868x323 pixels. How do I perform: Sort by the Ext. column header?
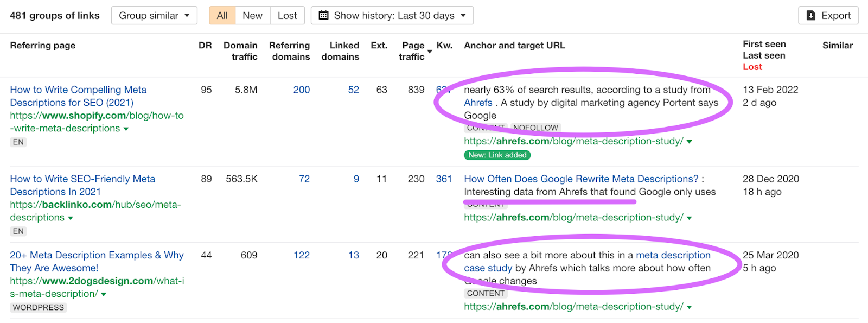click(379, 46)
